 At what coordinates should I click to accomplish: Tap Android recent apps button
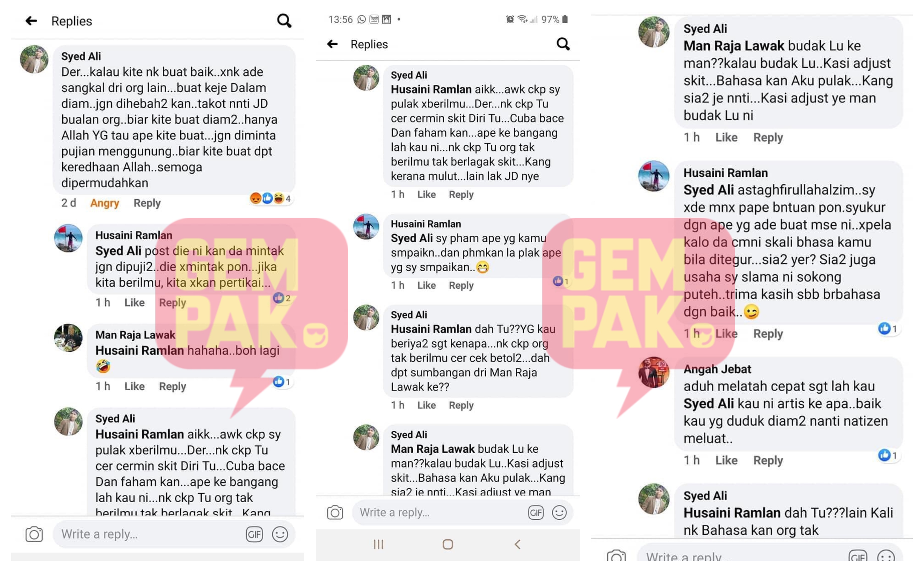[378, 544]
